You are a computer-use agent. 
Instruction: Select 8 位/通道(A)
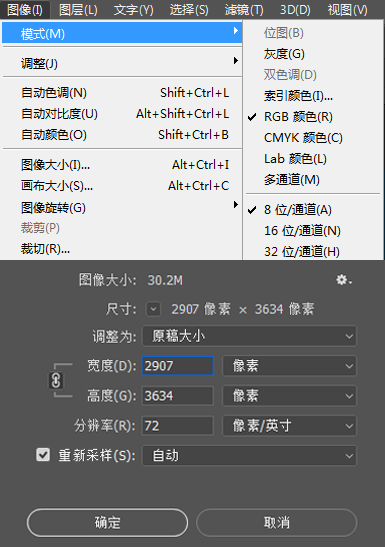[x=313, y=210]
